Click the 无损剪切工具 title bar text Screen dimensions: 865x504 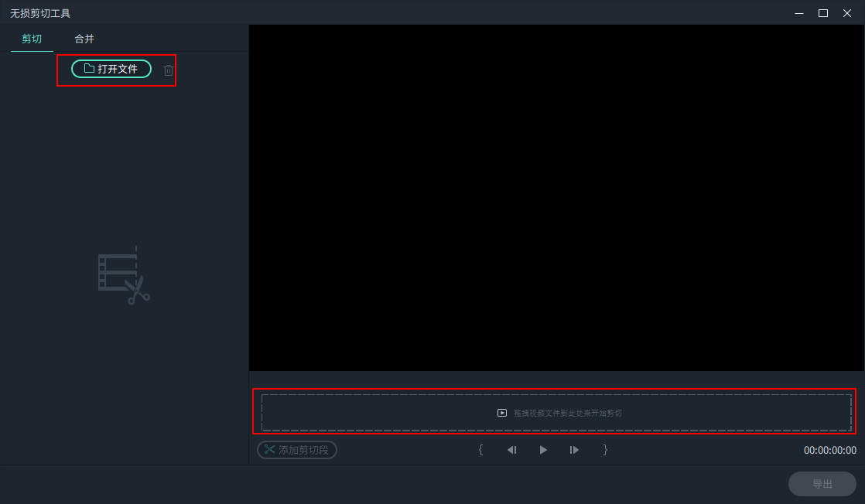click(x=40, y=13)
